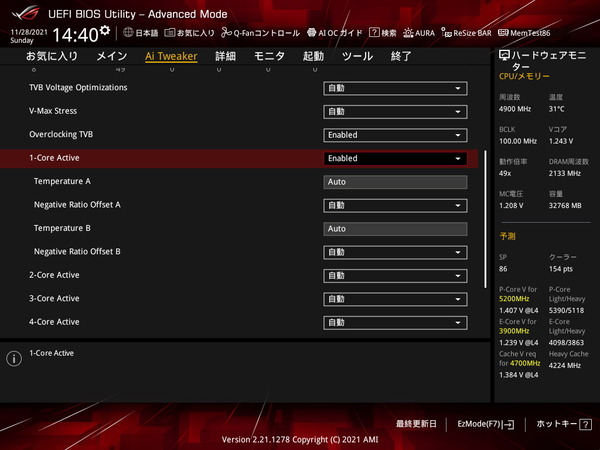Click the ROG logo icon

[25, 13]
